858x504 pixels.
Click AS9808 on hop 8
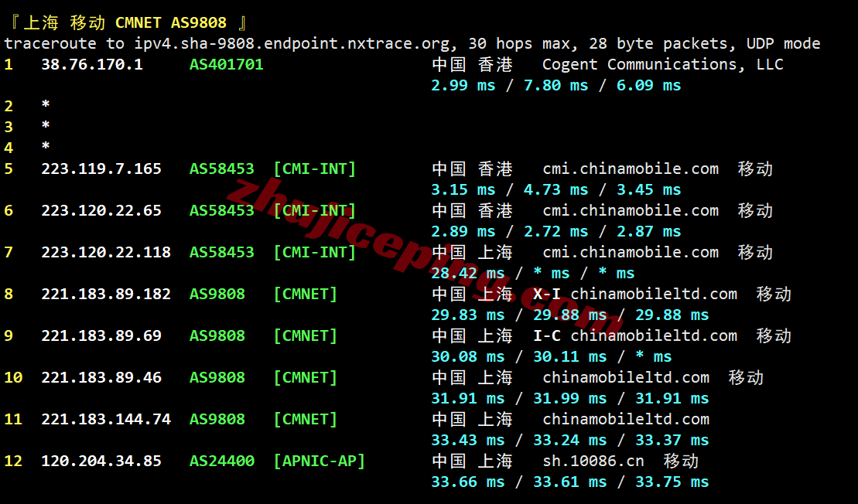(217, 294)
